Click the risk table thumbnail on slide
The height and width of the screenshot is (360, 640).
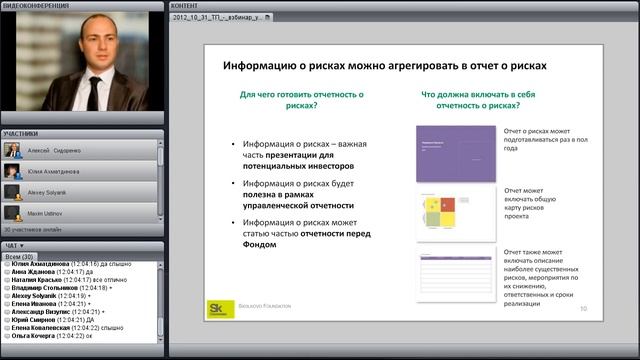click(x=456, y=274)
